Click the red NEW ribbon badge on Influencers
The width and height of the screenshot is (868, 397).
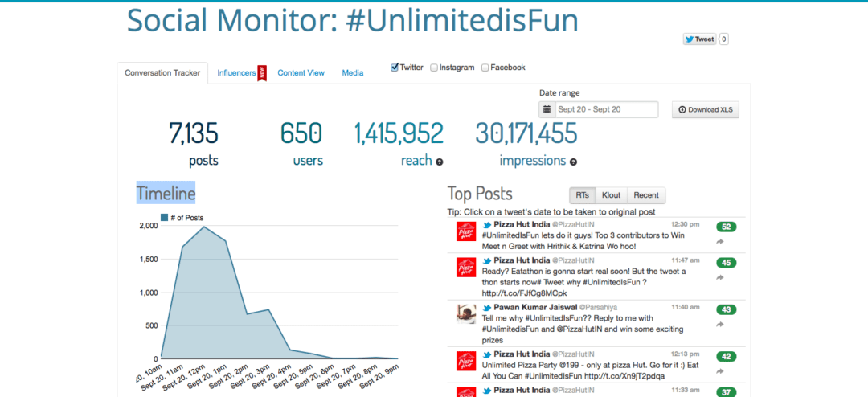262,72
